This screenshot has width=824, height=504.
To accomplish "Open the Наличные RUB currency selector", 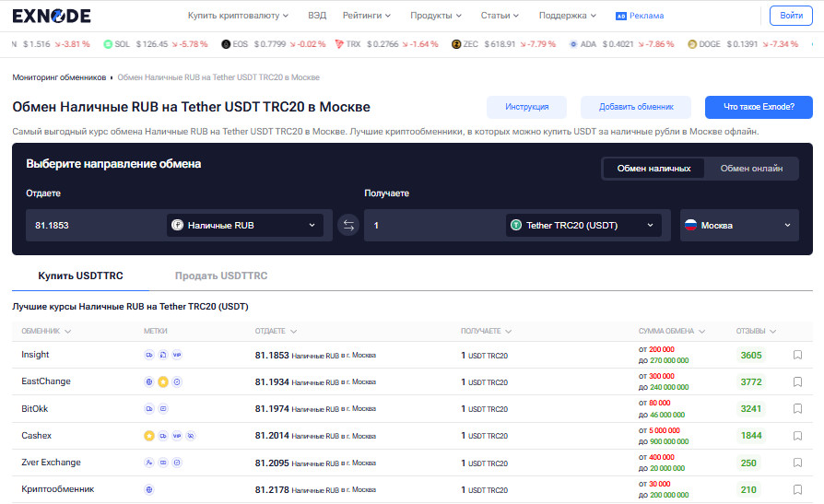I will pos(245,226).
